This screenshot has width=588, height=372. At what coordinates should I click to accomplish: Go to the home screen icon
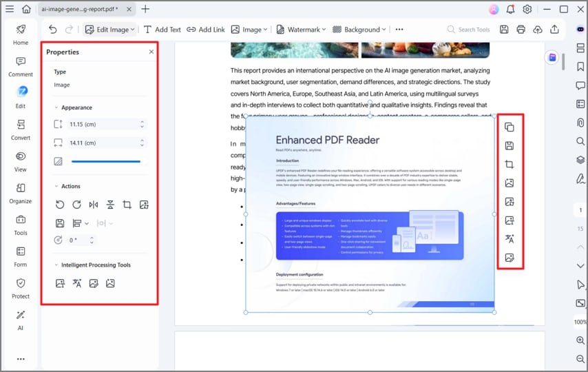click(x=26, y=9)
